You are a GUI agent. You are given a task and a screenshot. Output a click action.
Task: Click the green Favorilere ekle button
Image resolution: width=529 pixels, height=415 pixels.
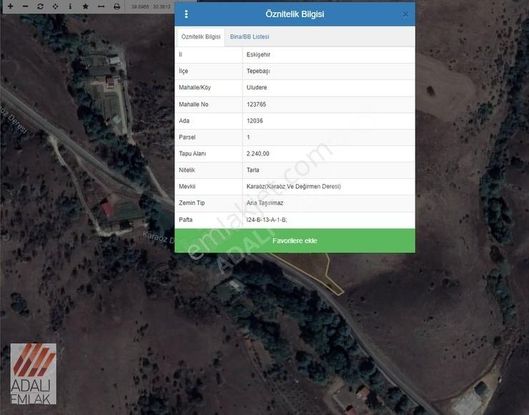[295, 241]
